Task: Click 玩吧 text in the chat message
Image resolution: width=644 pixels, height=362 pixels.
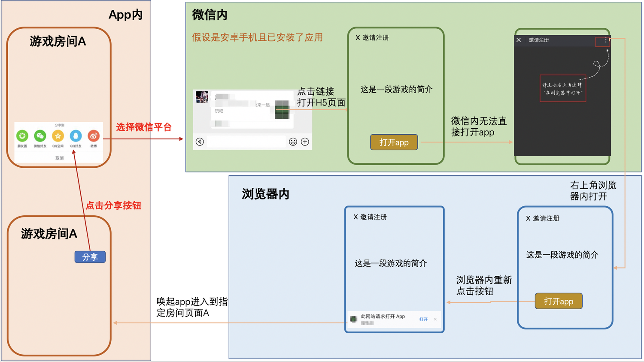Action: [219, 111]
